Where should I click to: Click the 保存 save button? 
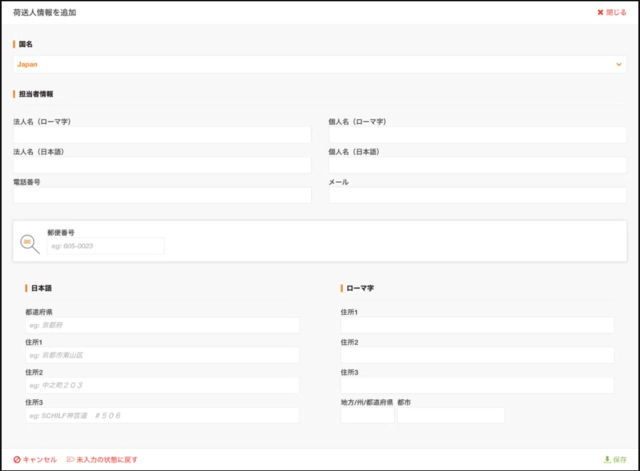[x=615, y=459]
